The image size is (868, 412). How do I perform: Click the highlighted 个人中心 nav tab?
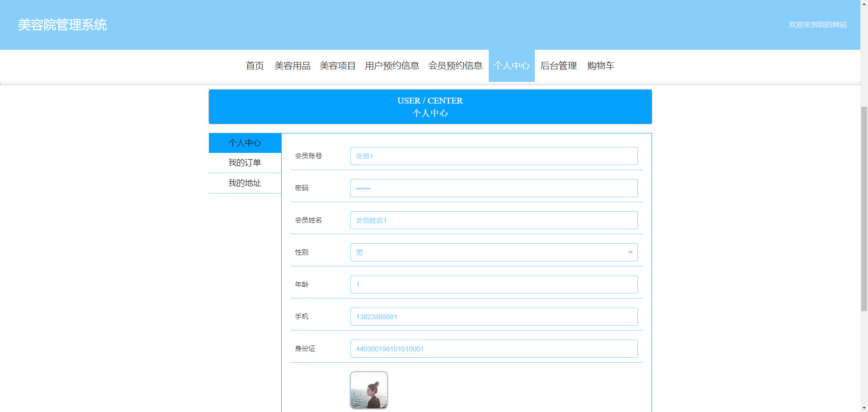pos(511,66)
